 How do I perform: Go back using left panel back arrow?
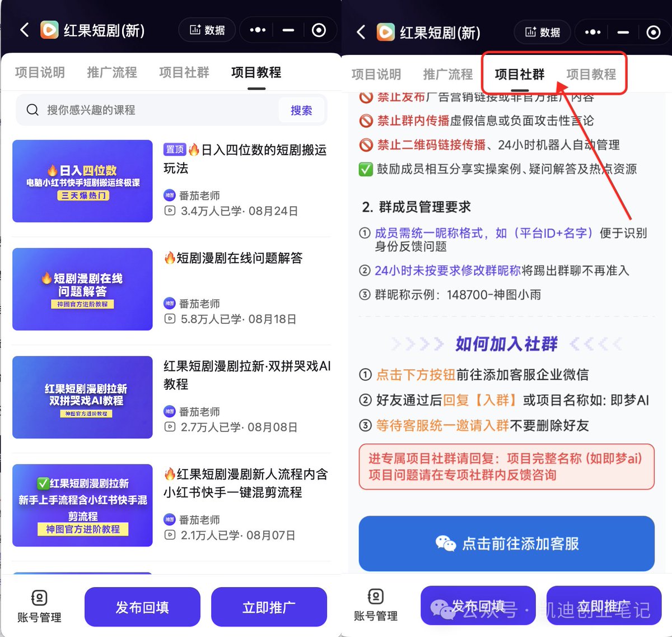pos(24,30)
